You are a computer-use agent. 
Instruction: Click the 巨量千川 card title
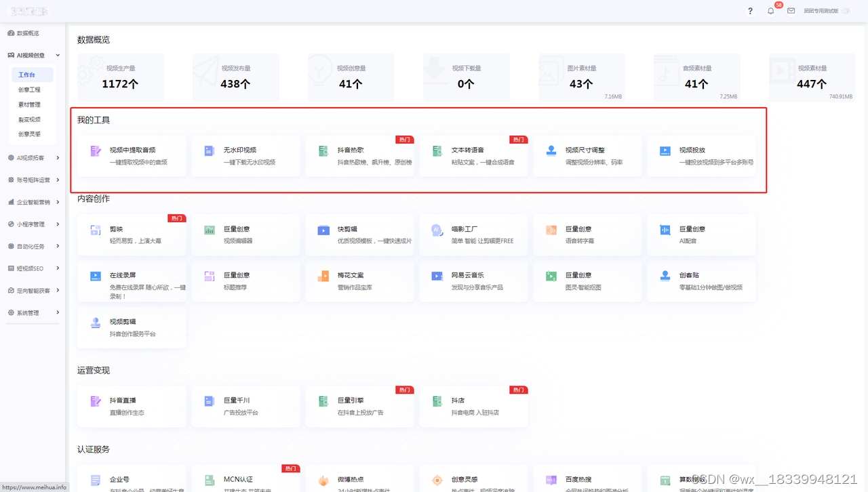point(237,401)
